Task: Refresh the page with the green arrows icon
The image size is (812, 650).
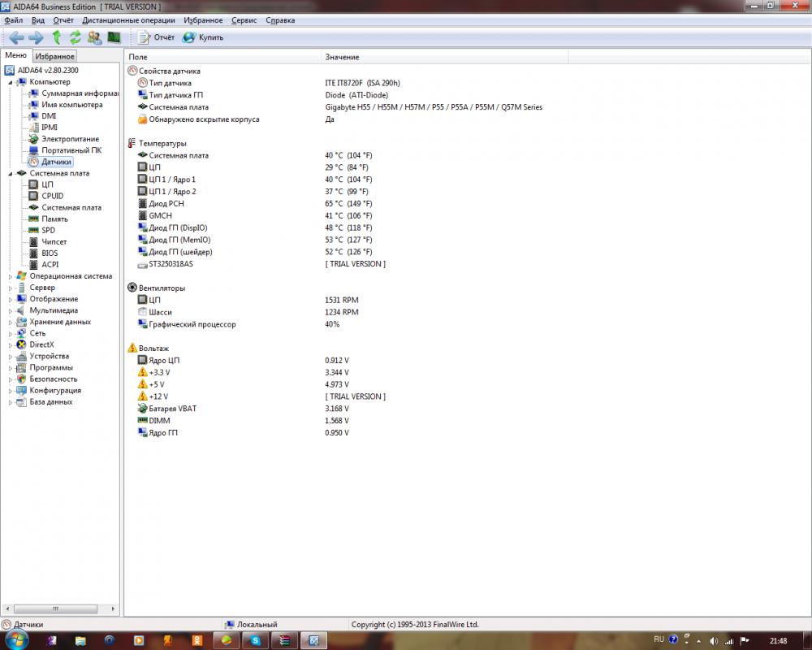Action: [76, 37]
